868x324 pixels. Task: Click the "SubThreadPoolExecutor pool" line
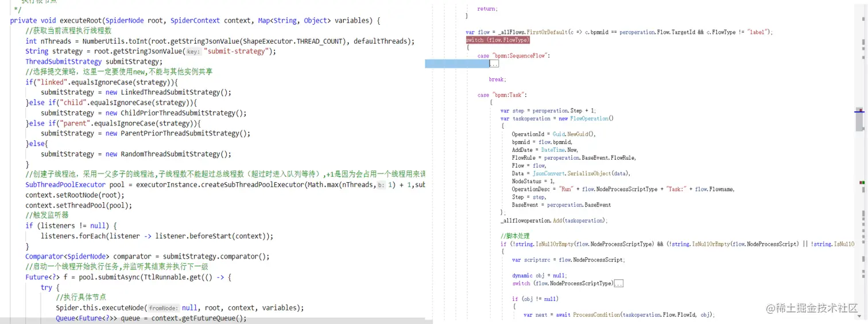(x=225, y=185)
